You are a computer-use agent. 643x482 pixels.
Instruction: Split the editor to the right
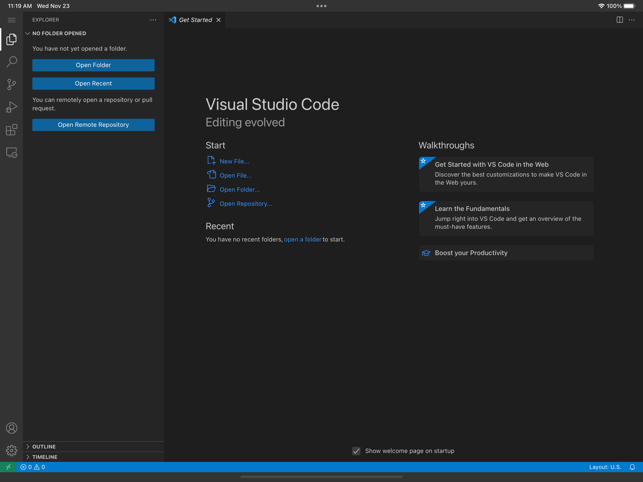coord(620,20)
